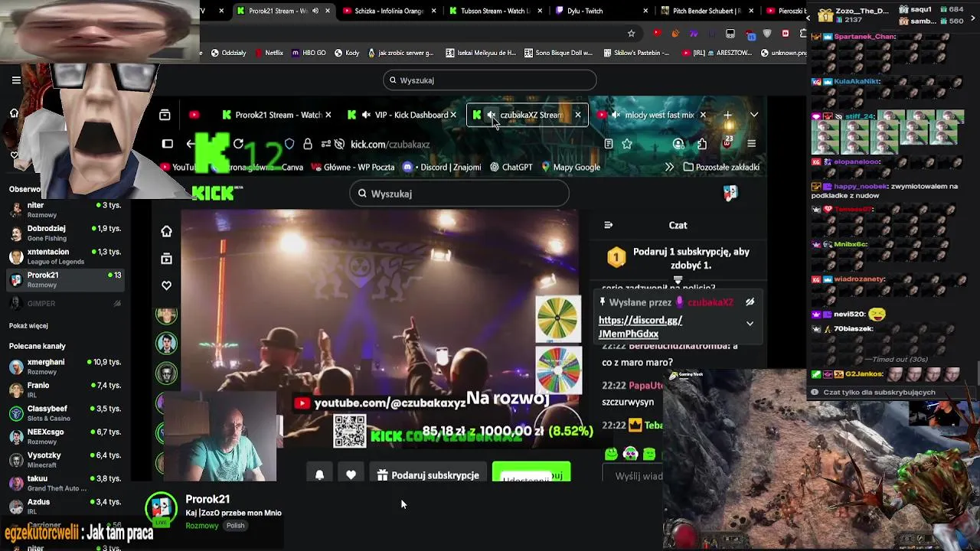Open the outer Kick sidebar hamburger menu
Viewport: 980px width, 551px height.
tap(16, 80)
